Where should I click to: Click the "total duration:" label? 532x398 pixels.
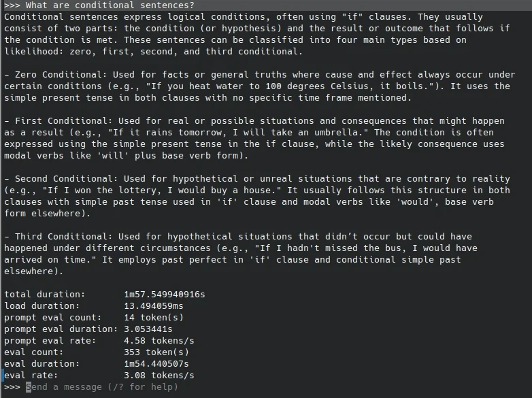point(44,295)
